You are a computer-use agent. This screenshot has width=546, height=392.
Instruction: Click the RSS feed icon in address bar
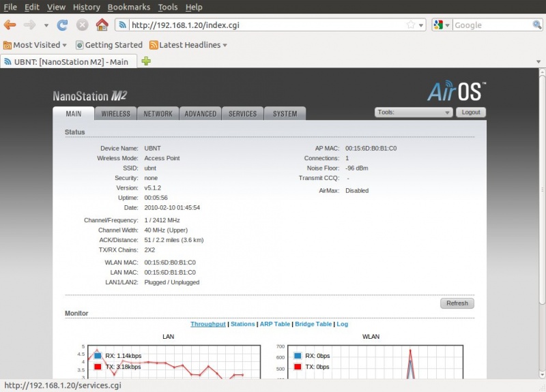point(122,25)
